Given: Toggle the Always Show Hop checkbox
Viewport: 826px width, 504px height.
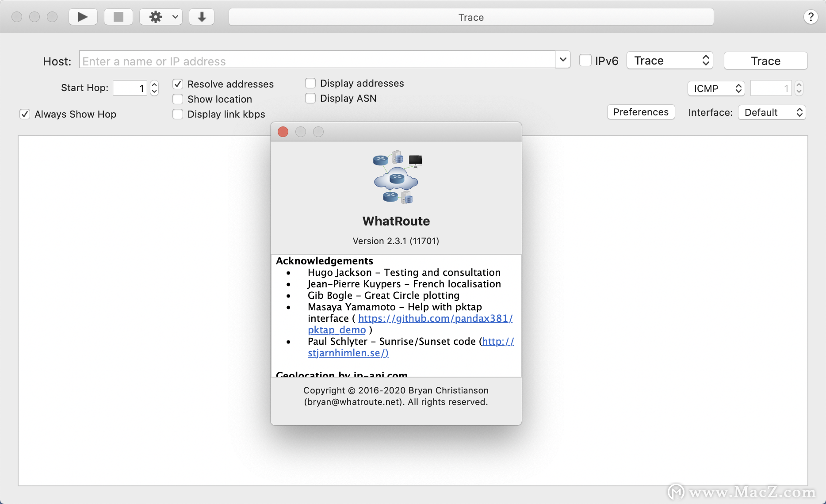Looking at the screenshot, I should click(25, 114).
